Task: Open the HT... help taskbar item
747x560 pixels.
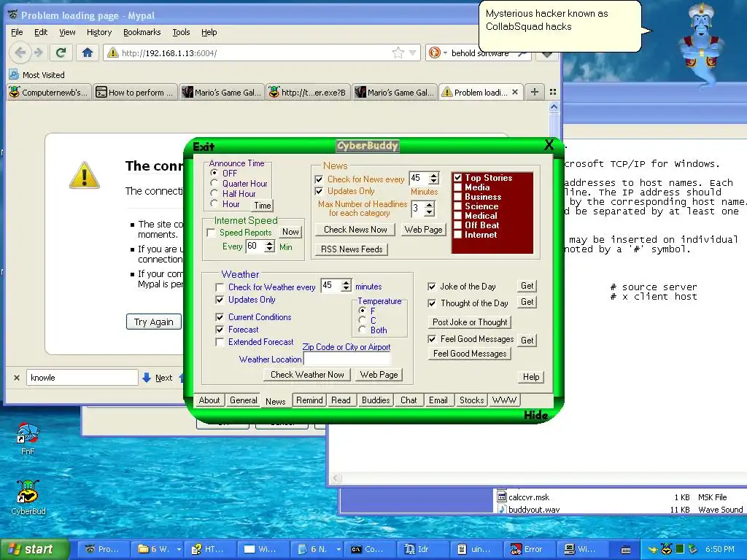Action: click(x=208, y=549)
